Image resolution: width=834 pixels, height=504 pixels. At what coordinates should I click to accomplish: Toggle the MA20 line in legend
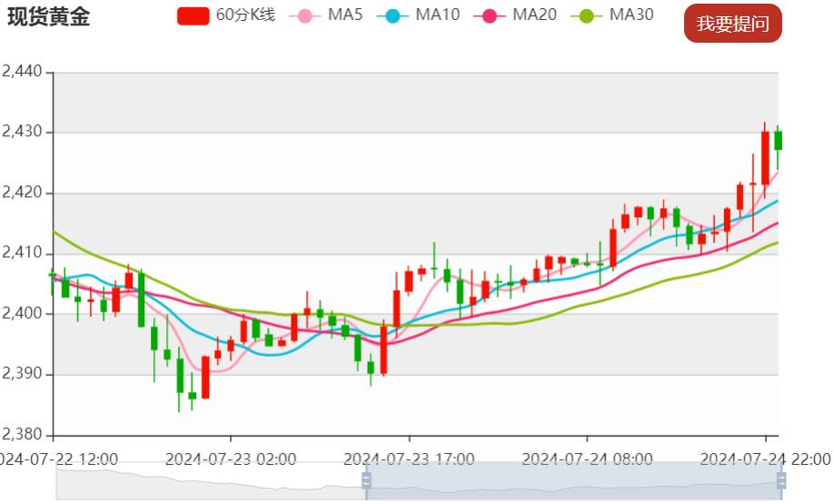[x=515, y=15]
